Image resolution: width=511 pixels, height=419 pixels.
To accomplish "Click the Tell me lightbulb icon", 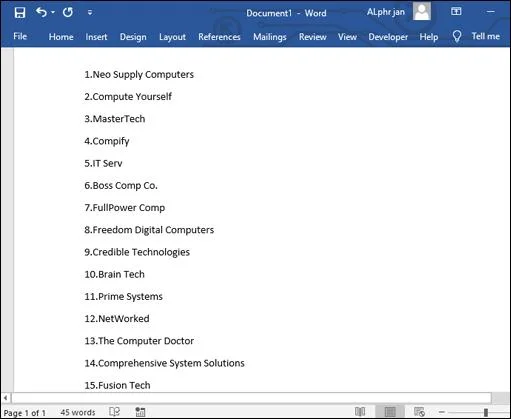I will (457, 36).
